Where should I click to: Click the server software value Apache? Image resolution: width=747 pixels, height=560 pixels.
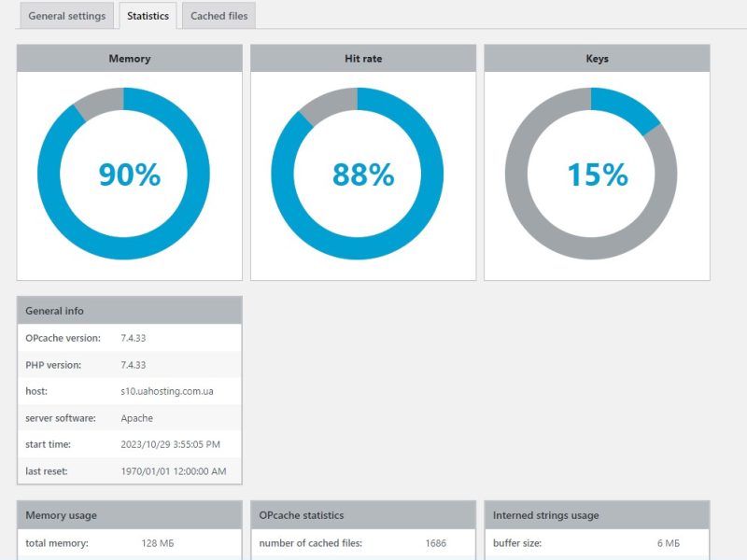(x=137, y=418)
